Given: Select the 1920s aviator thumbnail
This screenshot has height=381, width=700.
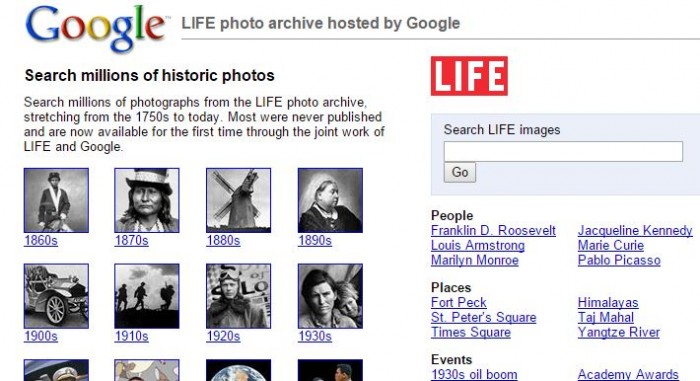Looking at the screenshot, I should coord(238,296).
